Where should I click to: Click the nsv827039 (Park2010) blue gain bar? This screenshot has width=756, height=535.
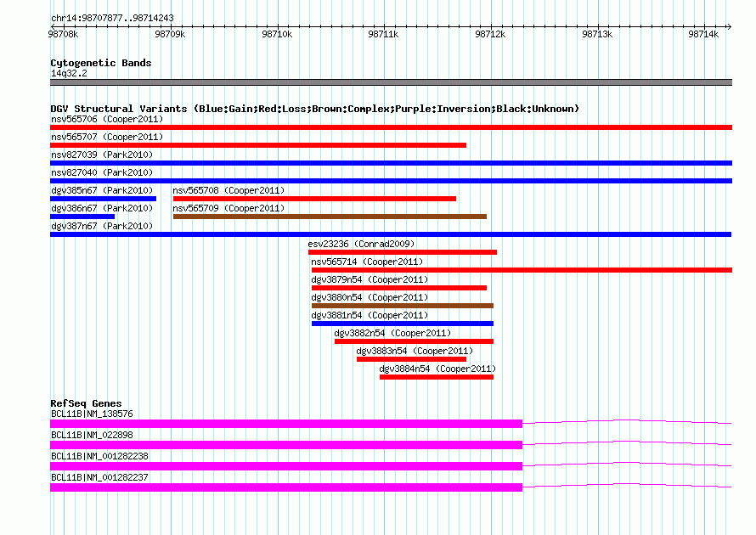[x=391, y=163]
